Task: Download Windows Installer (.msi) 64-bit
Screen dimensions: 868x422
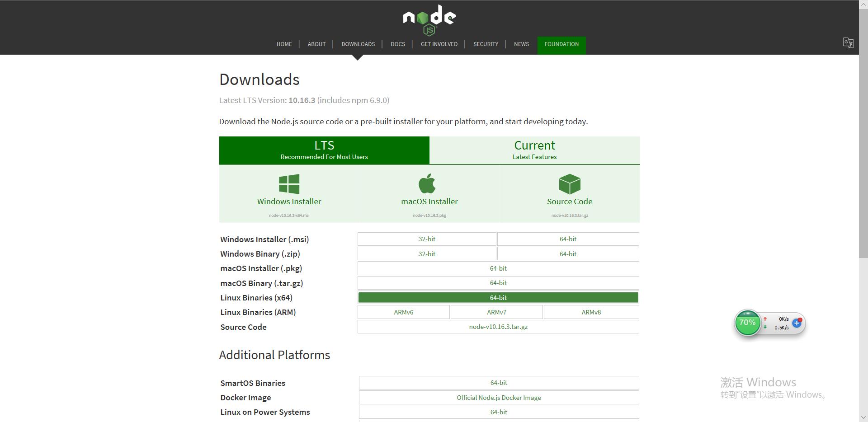Action: pyautogui.click(x=568, y=239)
